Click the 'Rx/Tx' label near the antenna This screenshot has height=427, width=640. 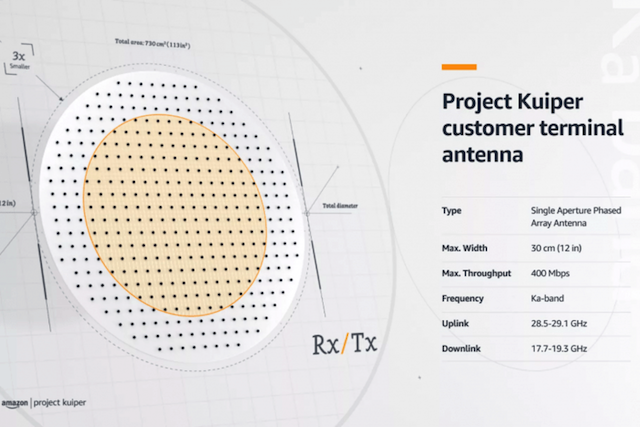click(x=345, y=343)
